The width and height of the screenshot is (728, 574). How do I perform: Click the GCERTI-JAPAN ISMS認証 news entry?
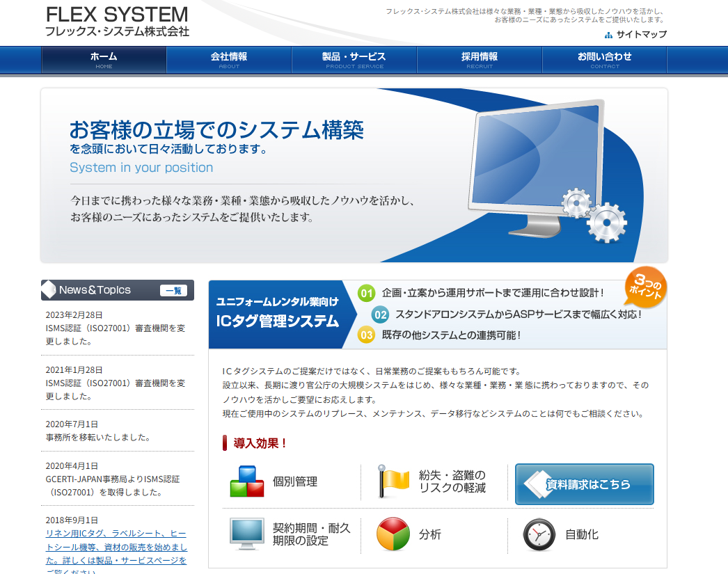[113, 486]
